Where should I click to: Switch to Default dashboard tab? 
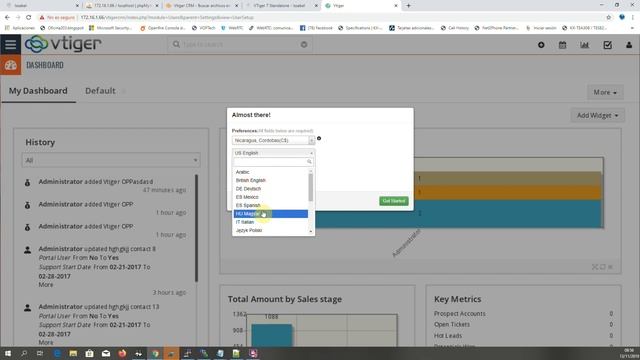[100, 91]
